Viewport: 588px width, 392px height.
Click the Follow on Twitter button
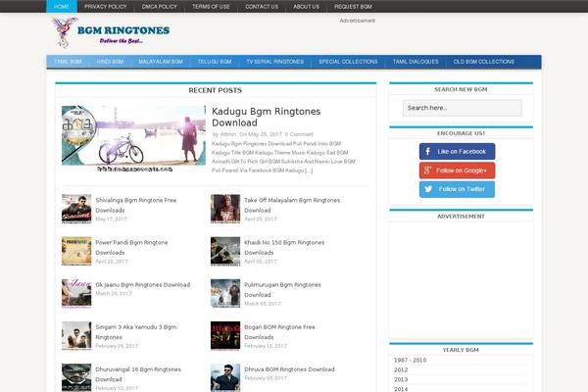457,189
